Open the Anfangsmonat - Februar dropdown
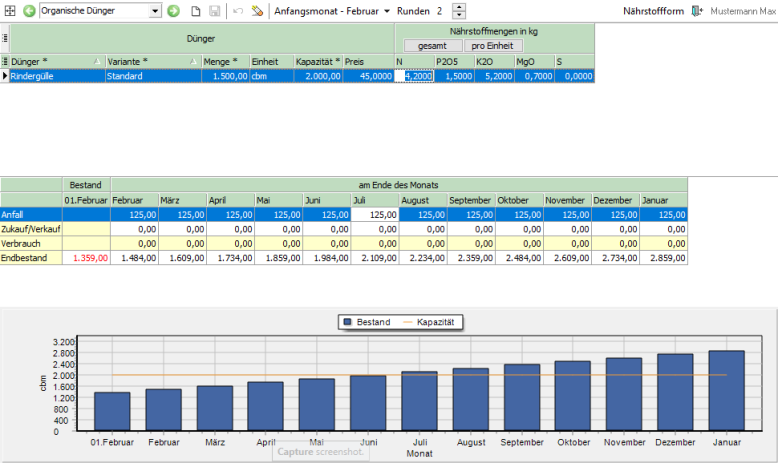The width and height of the screenshot is (778, 463). pos(330,11)
